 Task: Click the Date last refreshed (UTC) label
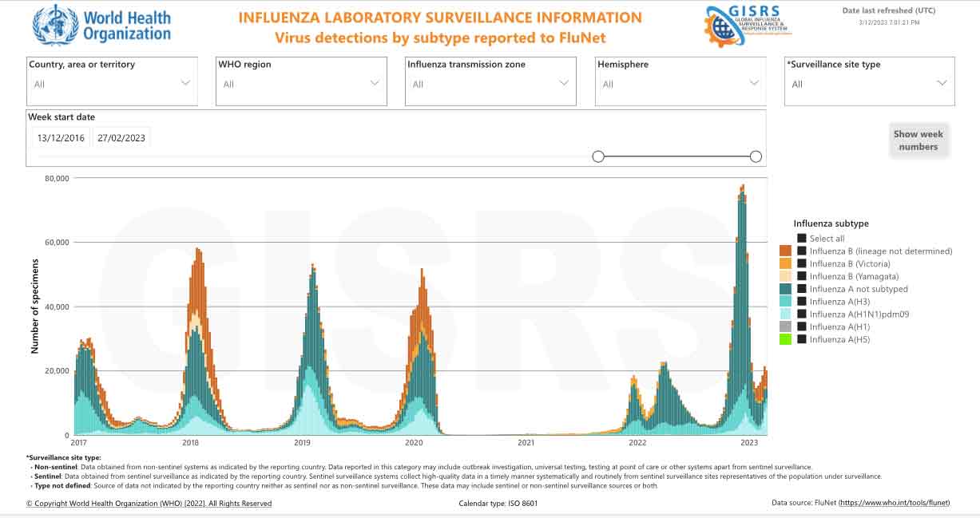pyautogui.click(x=889, y=10)
